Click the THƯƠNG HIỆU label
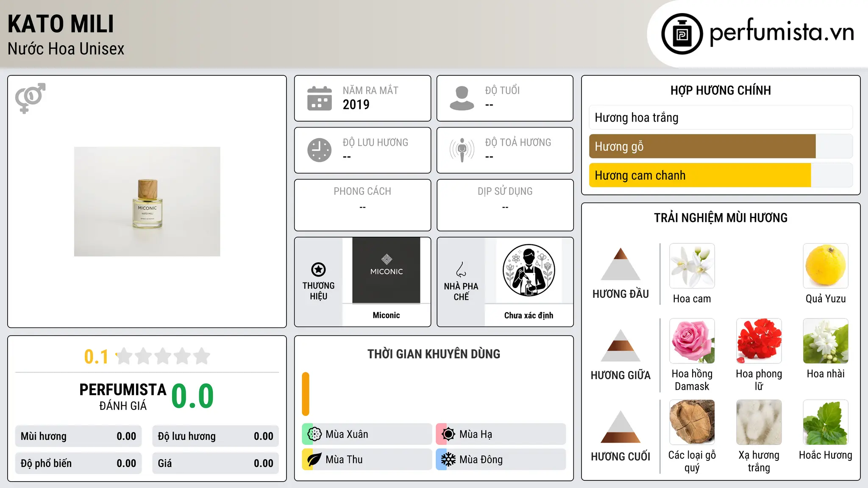The width and height of the screenshot is (868, 488). pyautogui.click(x=318, y=291)
